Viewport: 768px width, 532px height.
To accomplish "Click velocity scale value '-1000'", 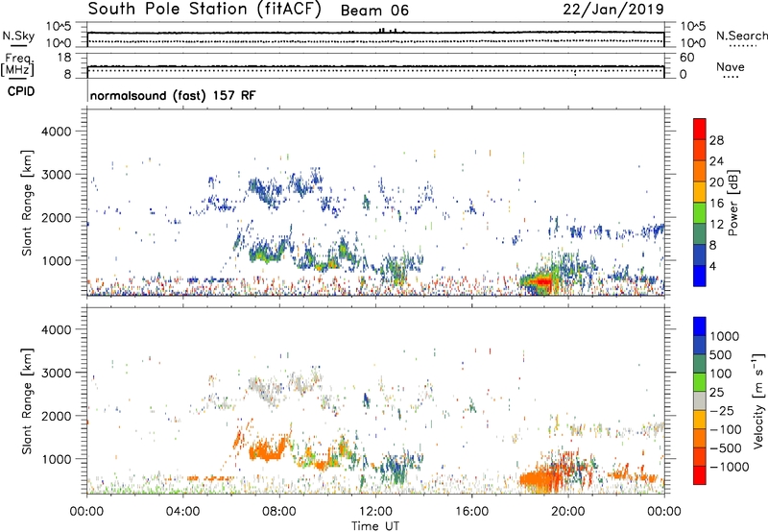I will pyautogui.click(x=729, y=467).
